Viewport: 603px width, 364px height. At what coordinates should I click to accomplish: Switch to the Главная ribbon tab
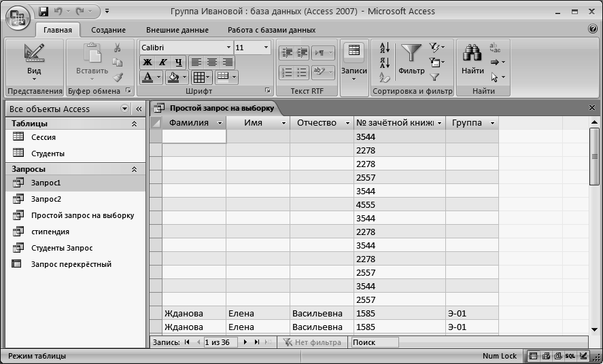[58, 30]
